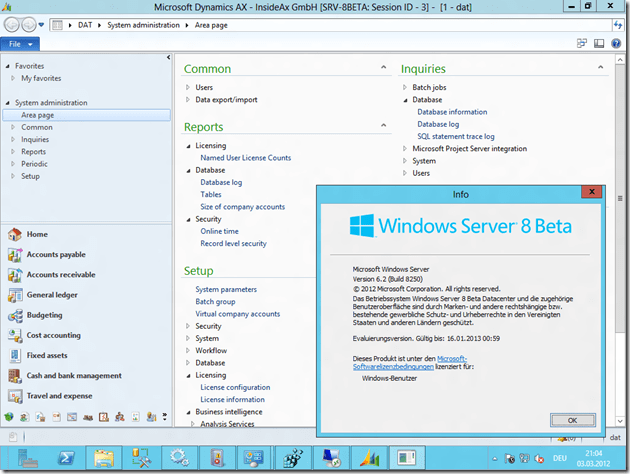Viewport: 630px width, 474px height.
Task: Click the content area vertical scrollbar down arrow
Action: click(620, 421)
